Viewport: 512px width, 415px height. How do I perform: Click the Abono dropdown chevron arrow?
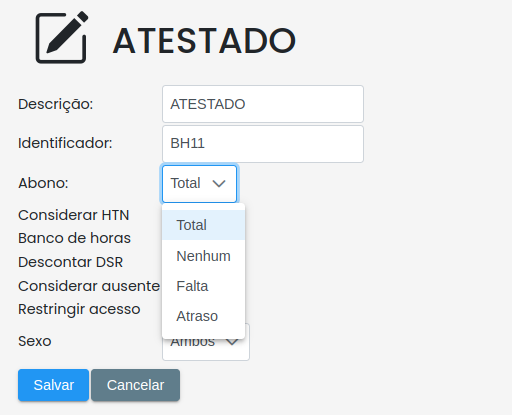pyautogui.click(x=219, y=183)
